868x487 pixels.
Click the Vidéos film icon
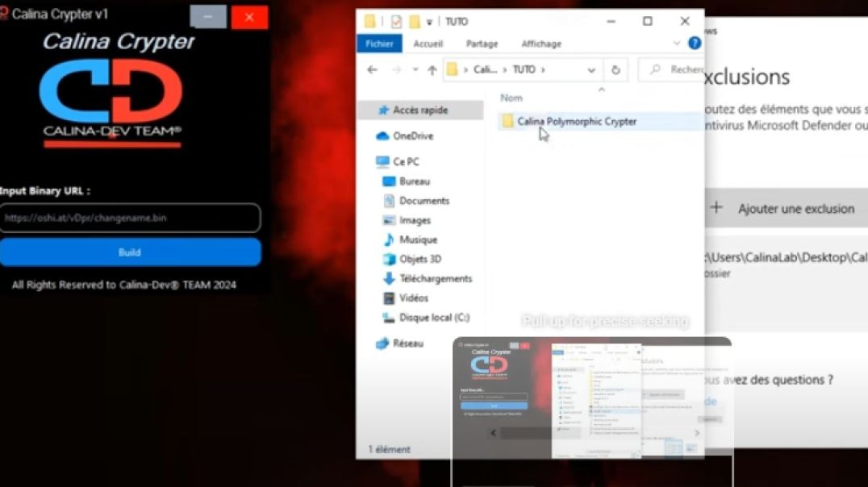tap(389, 298)
